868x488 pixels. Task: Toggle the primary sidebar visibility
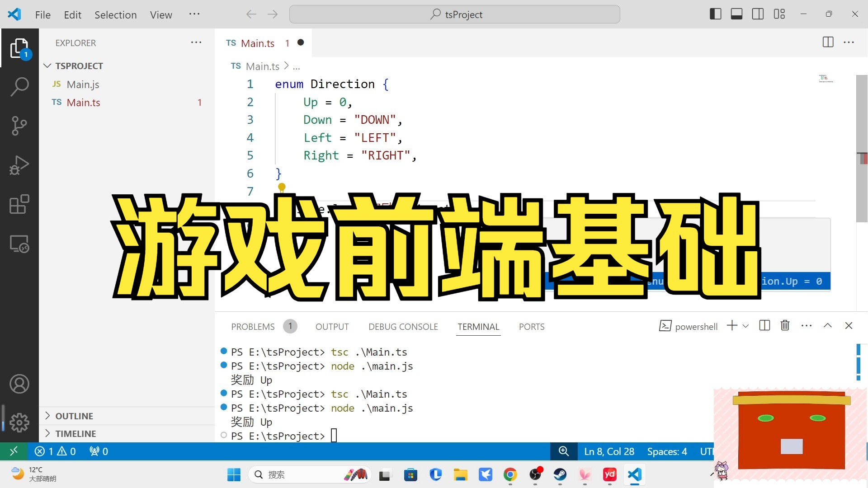tap(716, 14)
